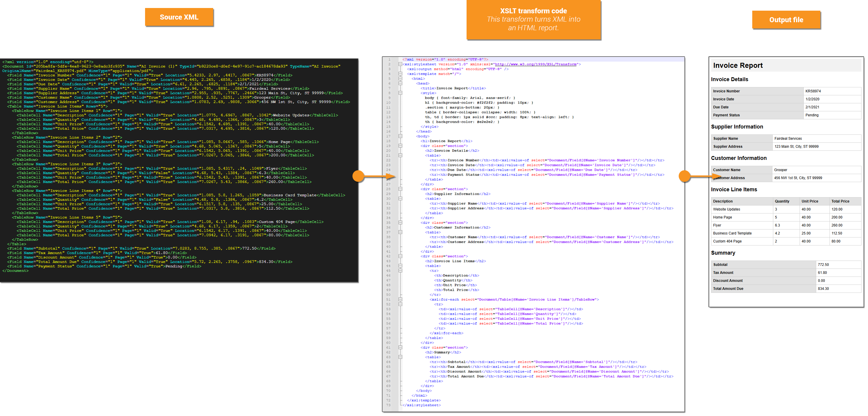Viewport: 868px width, 416px height.
Task: Click the Total Amount Due value 834.30
Action: (x=823, y=289)
